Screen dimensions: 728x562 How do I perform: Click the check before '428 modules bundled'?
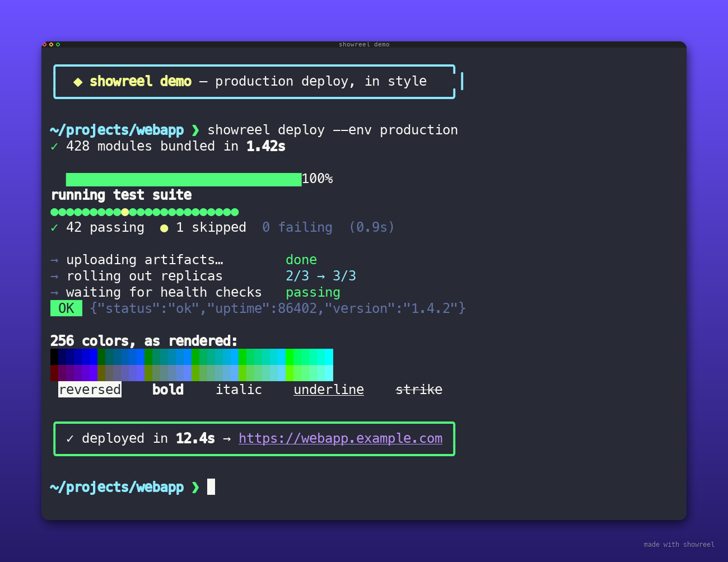click(54, 146)
